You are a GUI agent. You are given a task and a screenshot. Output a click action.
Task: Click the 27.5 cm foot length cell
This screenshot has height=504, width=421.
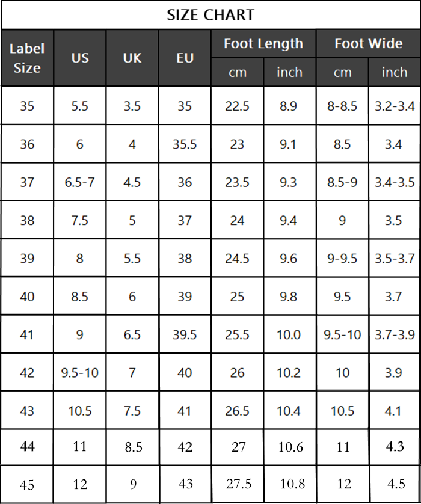[x=238, y=484]
